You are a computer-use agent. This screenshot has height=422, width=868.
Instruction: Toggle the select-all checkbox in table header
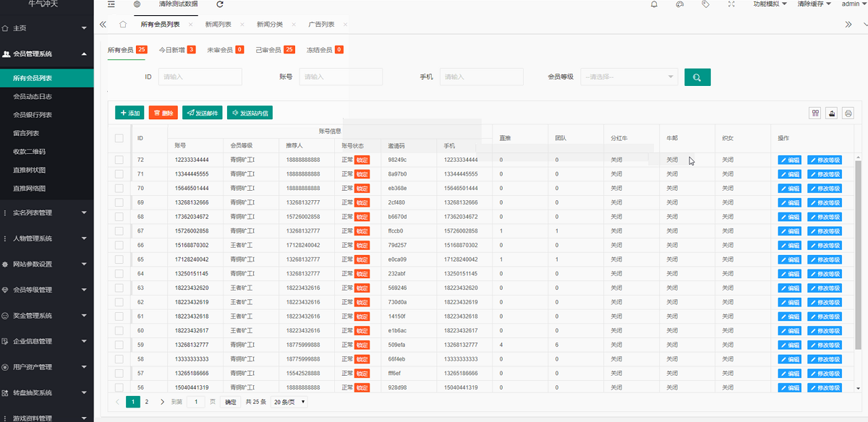119,138
